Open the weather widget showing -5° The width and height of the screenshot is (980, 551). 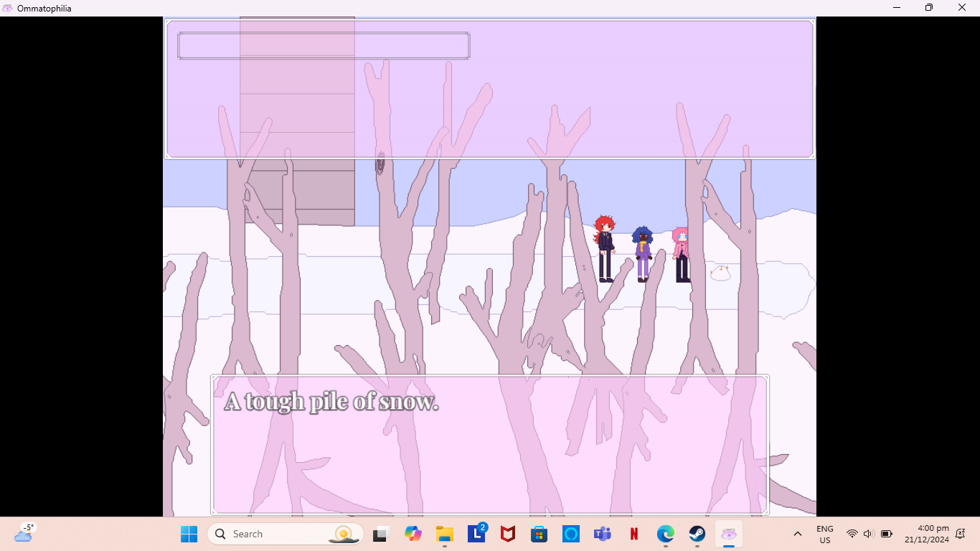(x=24, y=533)
